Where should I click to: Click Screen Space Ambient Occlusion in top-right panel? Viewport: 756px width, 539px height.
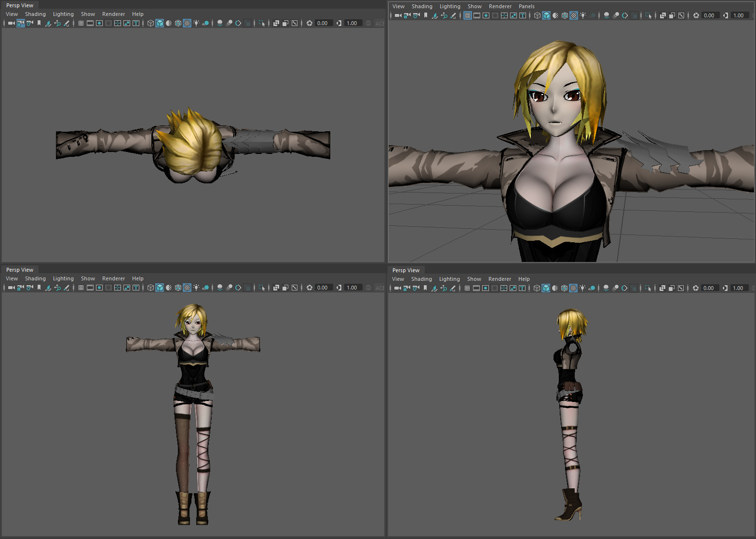(x=607, y=15)
